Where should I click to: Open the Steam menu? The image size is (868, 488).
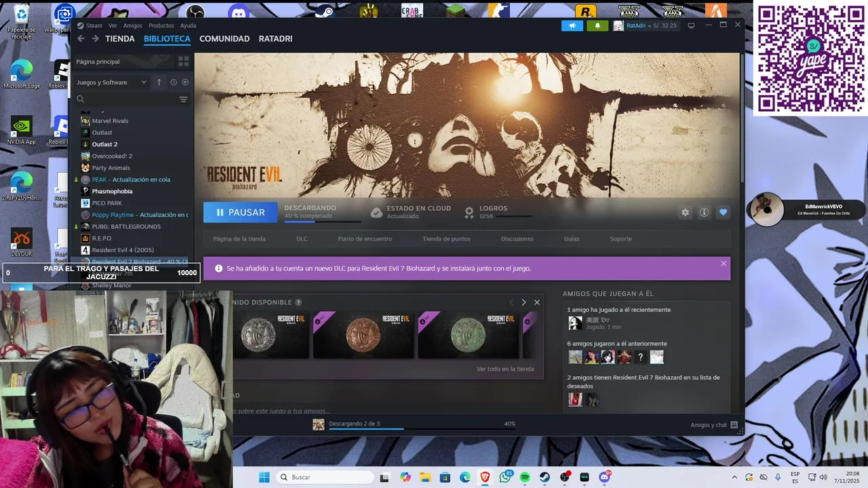point(94,26)
